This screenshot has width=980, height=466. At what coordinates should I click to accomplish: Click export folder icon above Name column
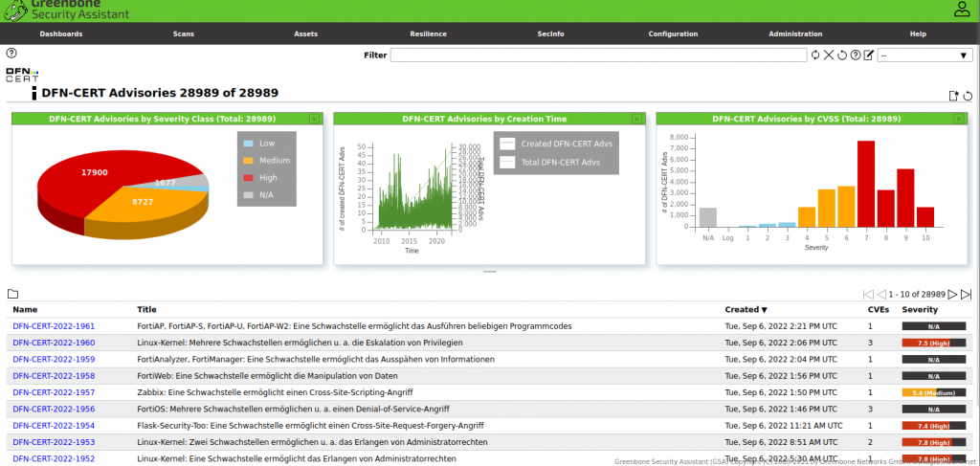pyautogui.click(x=12, y=294)
